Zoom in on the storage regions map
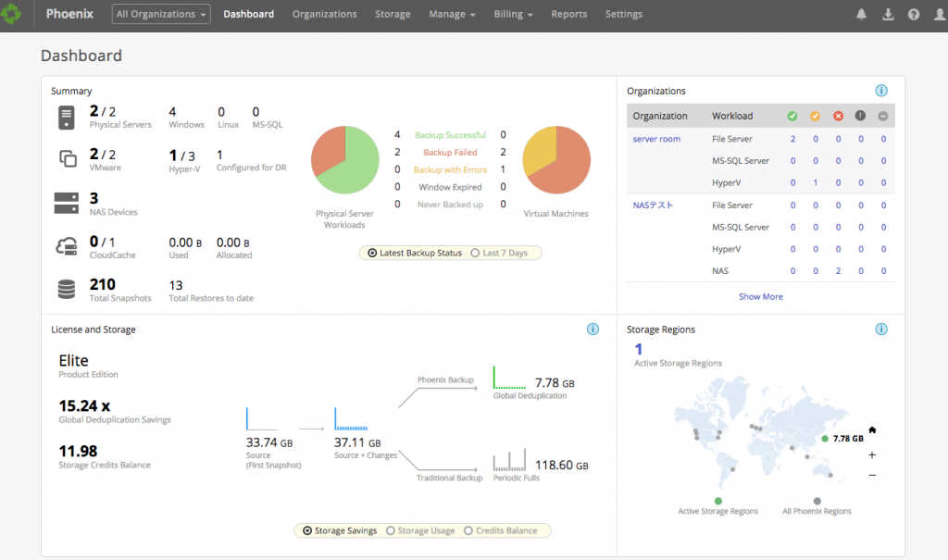The width and height of the screenshot is (948, 560). point(872,454)
